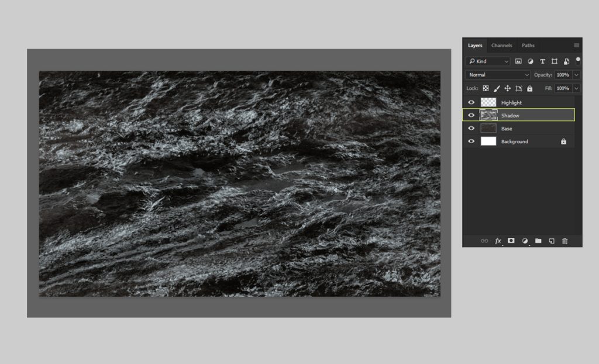
Task: Create a new layer group
Action: coord(538,241)
